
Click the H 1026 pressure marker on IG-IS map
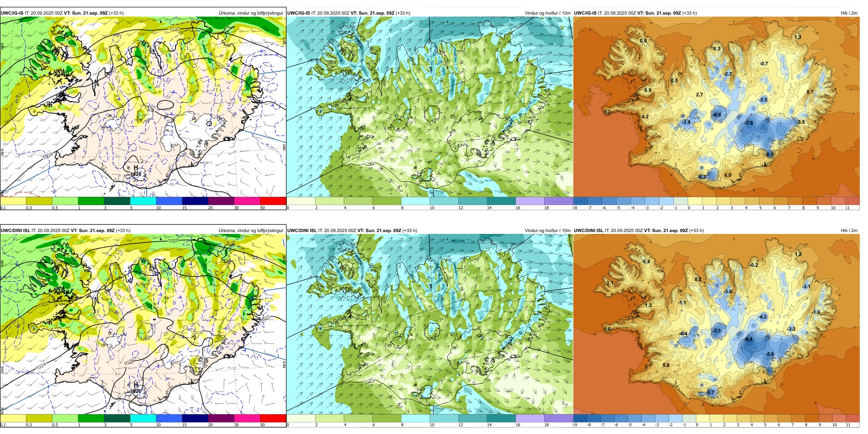136,170
